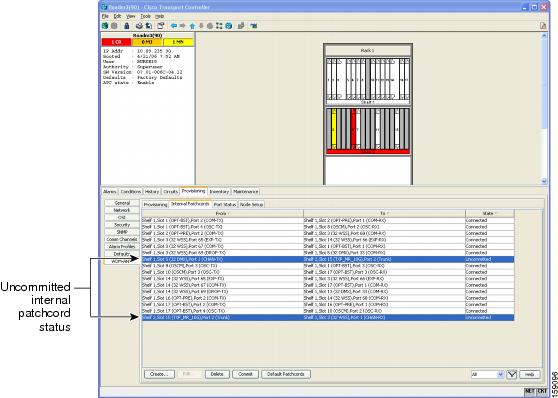
Task: Select the Network side tab
Action: (x=122, y=210)
